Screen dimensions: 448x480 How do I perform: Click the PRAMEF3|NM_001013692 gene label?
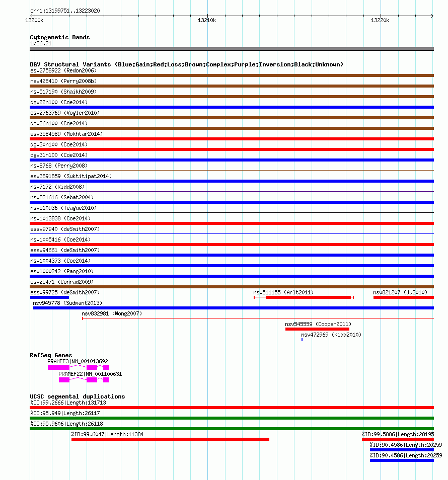click(x=78, y=362)
